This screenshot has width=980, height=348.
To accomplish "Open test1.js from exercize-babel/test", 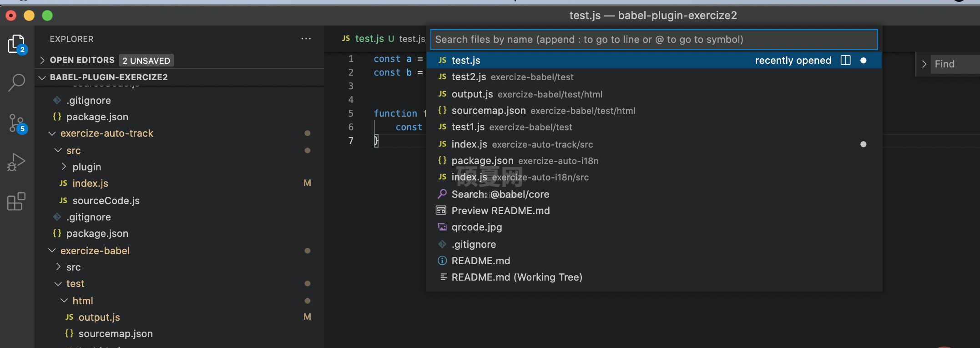I will pos(654,127).
